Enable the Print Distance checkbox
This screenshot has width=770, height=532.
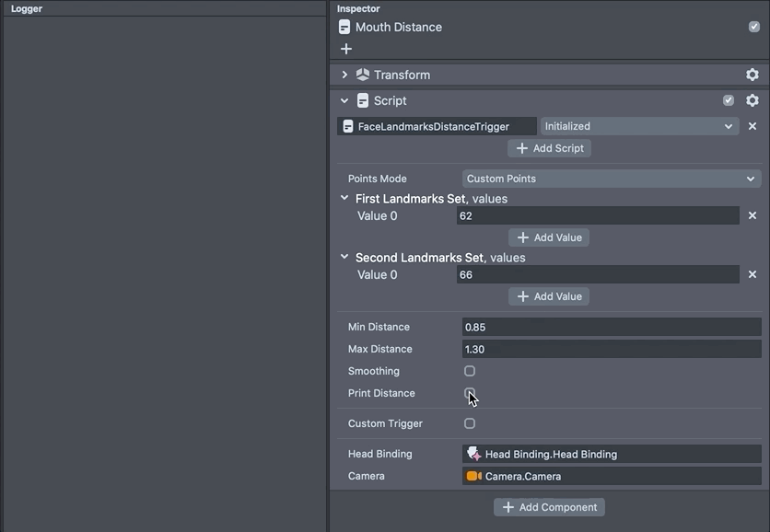point(469,393)
